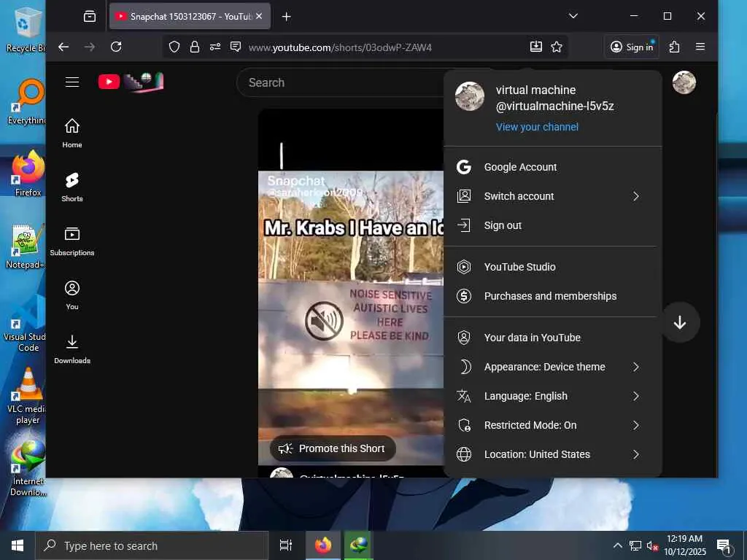Click the account avatar at top right
Viewport: 747px width, 560px height.
point(684,82)
